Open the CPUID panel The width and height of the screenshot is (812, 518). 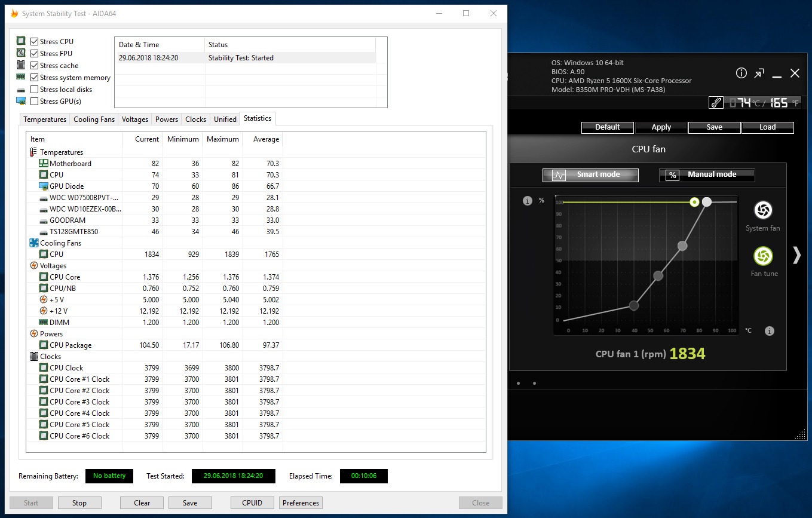pos(252,503)
